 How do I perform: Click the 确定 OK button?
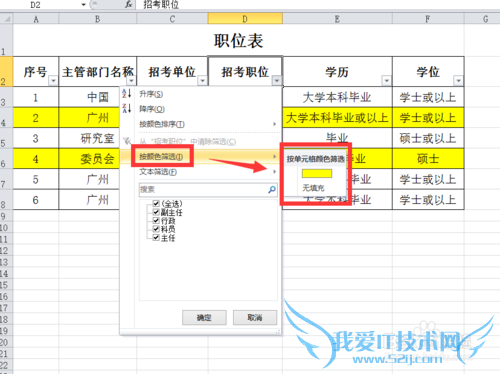click(x=204, y=318)
